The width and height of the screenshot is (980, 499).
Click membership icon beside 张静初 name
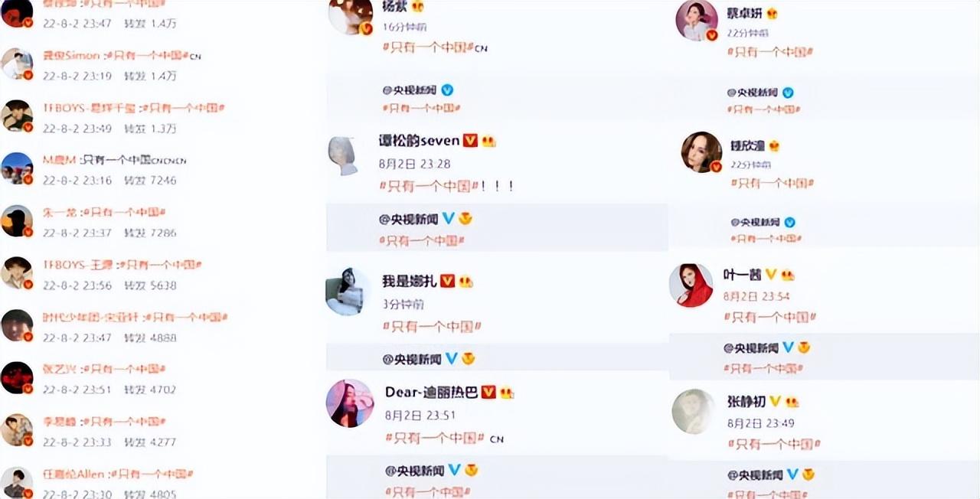point(792,401)
